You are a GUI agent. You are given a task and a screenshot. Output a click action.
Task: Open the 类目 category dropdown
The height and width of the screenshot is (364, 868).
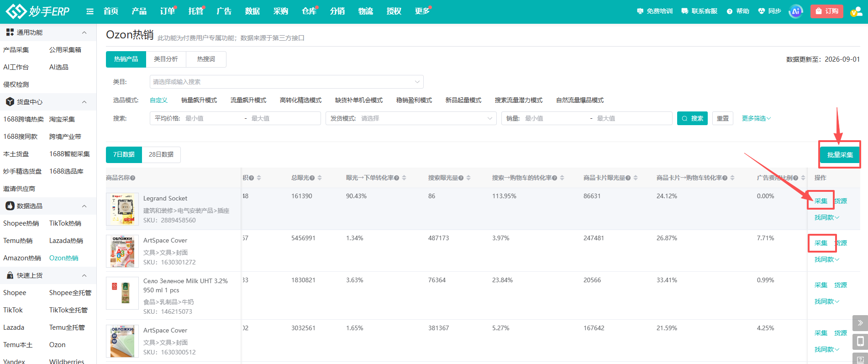(x=287, y=82)
